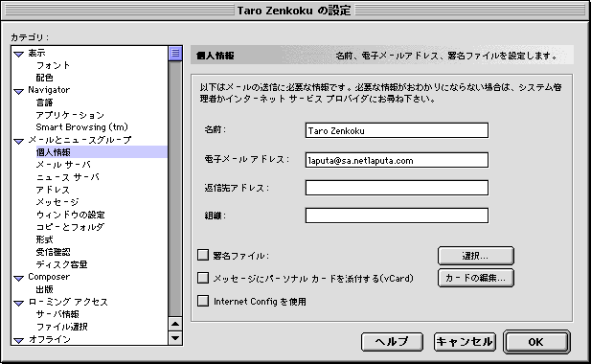Select ウィンドウの設定 category
Image resolution: width=591 pixels, height=364 pixels.
(70, 215)
